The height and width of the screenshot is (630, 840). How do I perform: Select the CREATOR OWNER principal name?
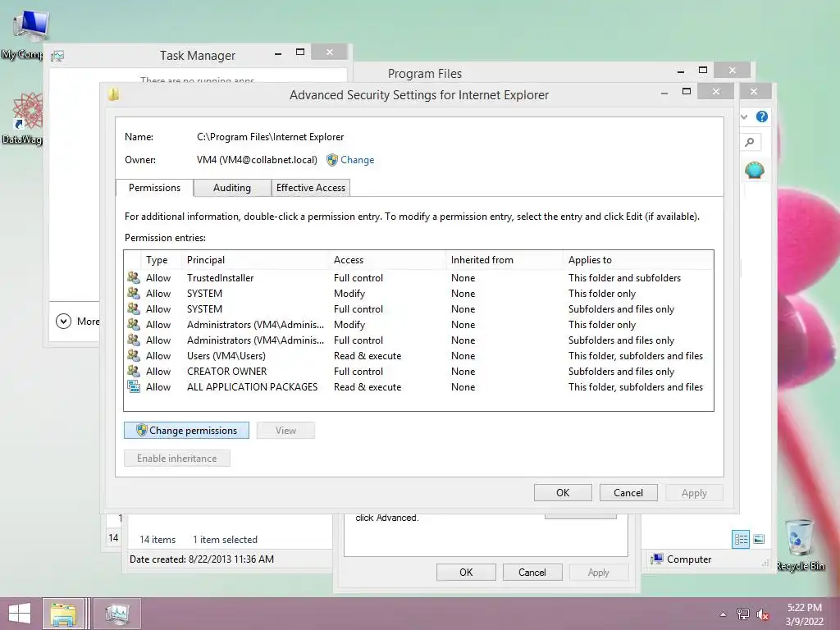click(x=226, y=371)
